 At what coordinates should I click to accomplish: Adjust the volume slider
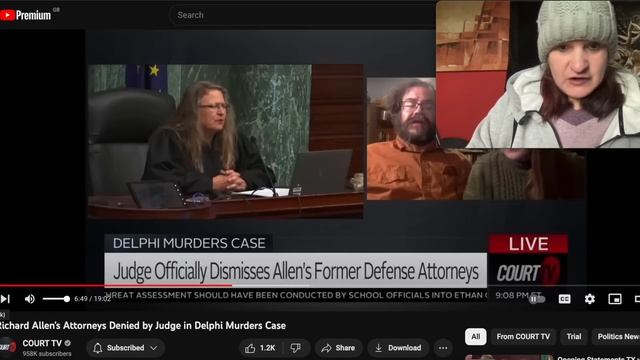[x=56, y=299]
